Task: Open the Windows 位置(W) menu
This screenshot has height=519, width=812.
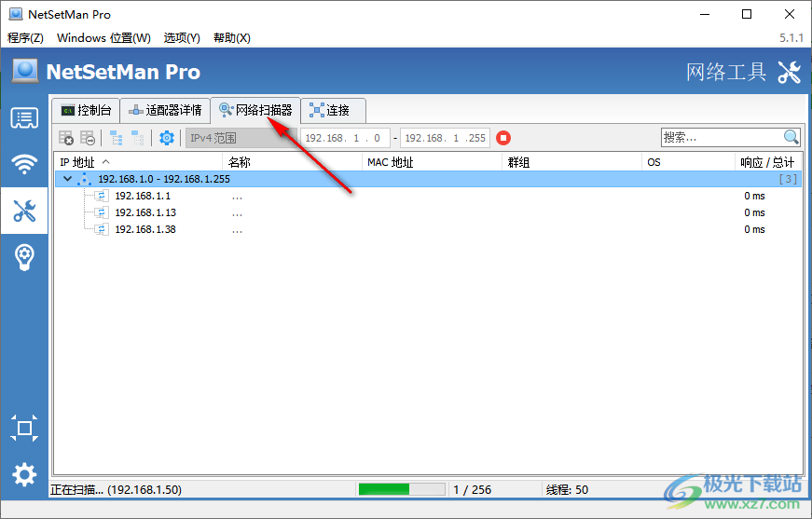Action: pyautogui.click(x=103, y=38)
